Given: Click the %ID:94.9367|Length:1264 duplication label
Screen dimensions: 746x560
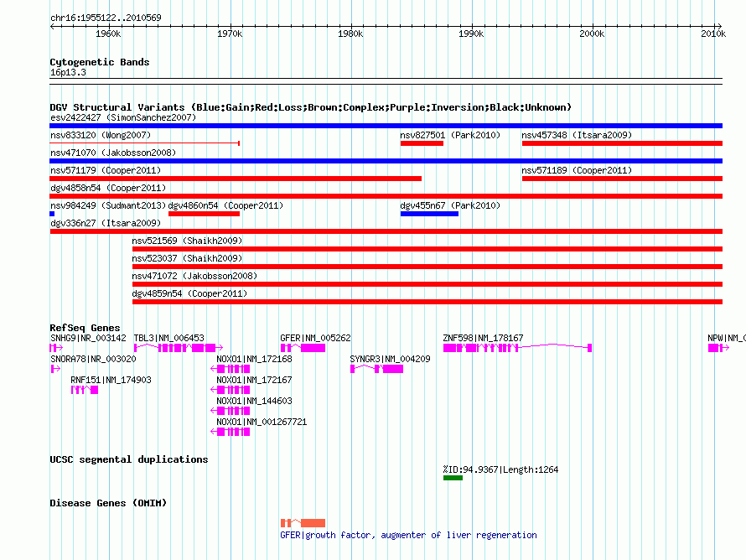Looking at the screenshot, I should click(500, 469).
